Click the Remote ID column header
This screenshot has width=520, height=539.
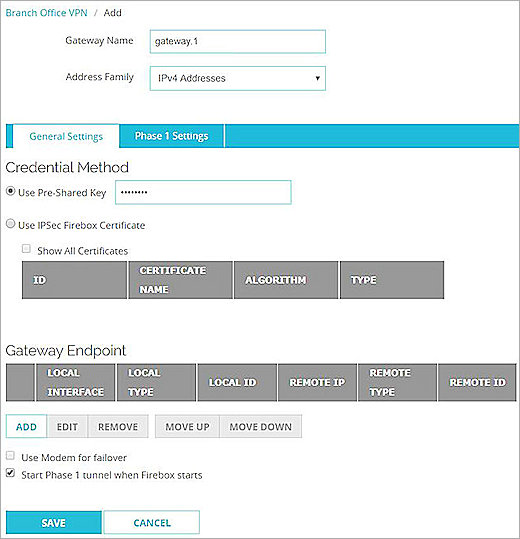pyautogui.click(x=477, y=383)
